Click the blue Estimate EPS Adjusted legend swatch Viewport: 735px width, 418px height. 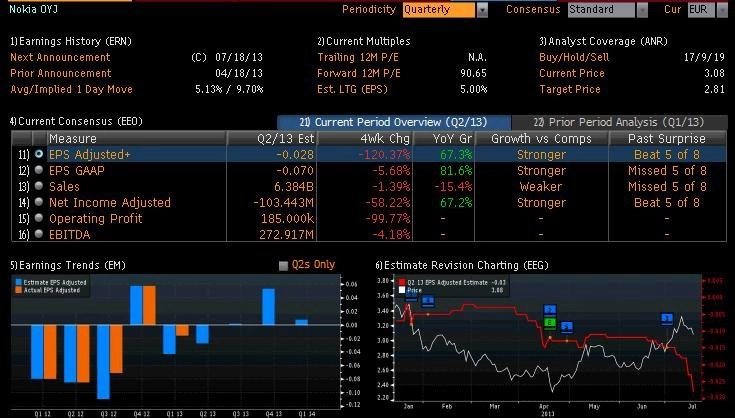(x=19, y=283)
